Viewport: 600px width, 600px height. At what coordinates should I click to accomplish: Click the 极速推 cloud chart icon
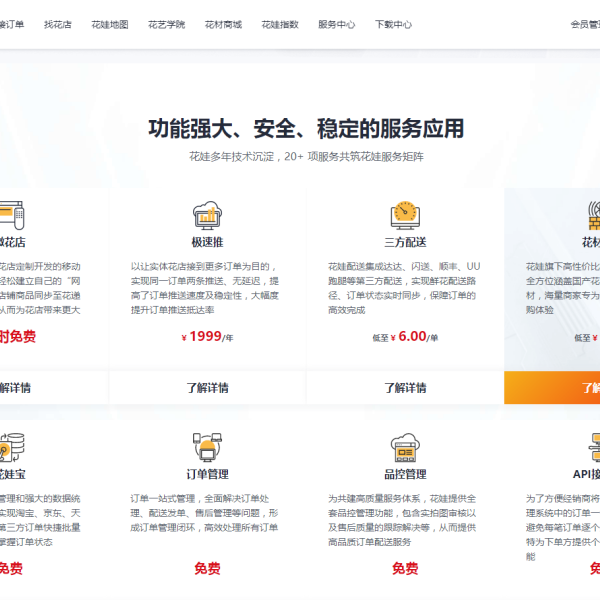pos(207,215)
